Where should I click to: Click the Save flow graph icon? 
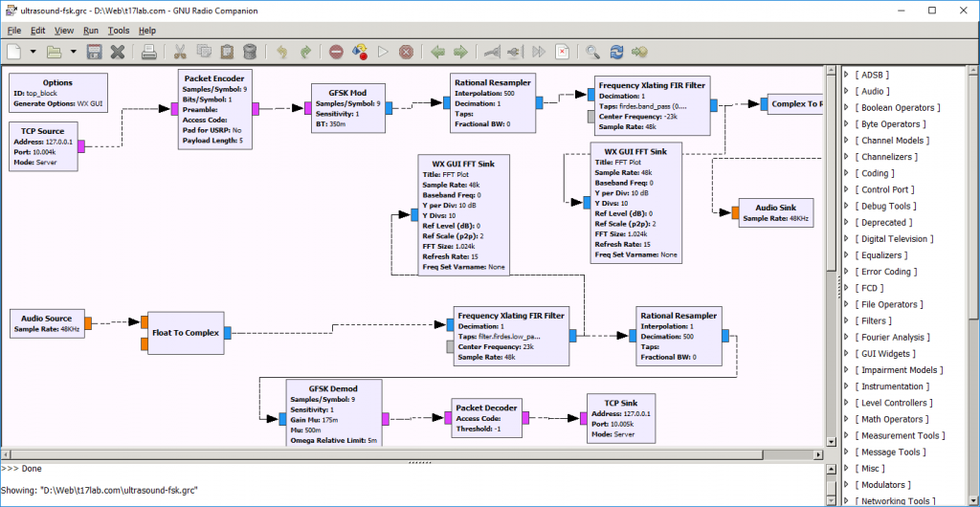pos(94,52)
